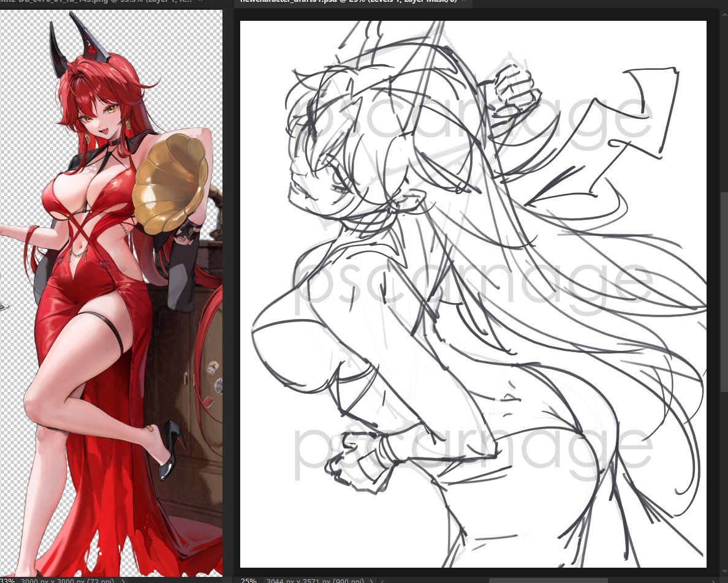Screen dimensions: 728x583
Task: Click the sketch canvas in the psd document
Action: click(x=473, y=293)
